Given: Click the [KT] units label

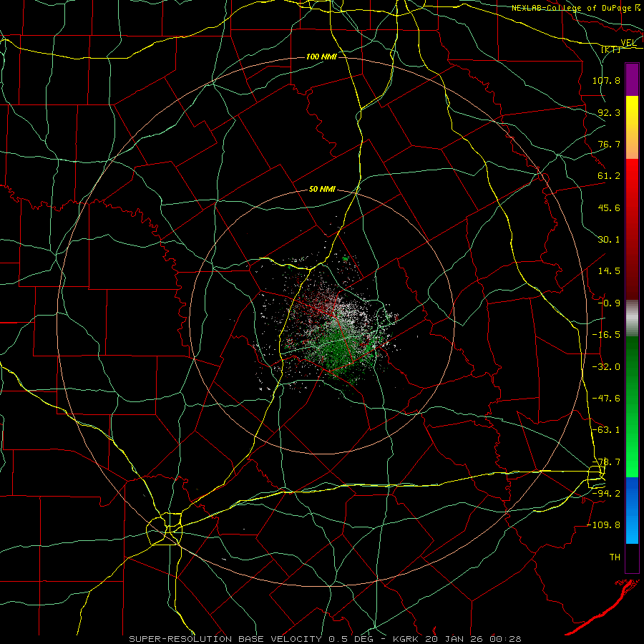Looking at the screenshot, I should click(x=611, y=49).
